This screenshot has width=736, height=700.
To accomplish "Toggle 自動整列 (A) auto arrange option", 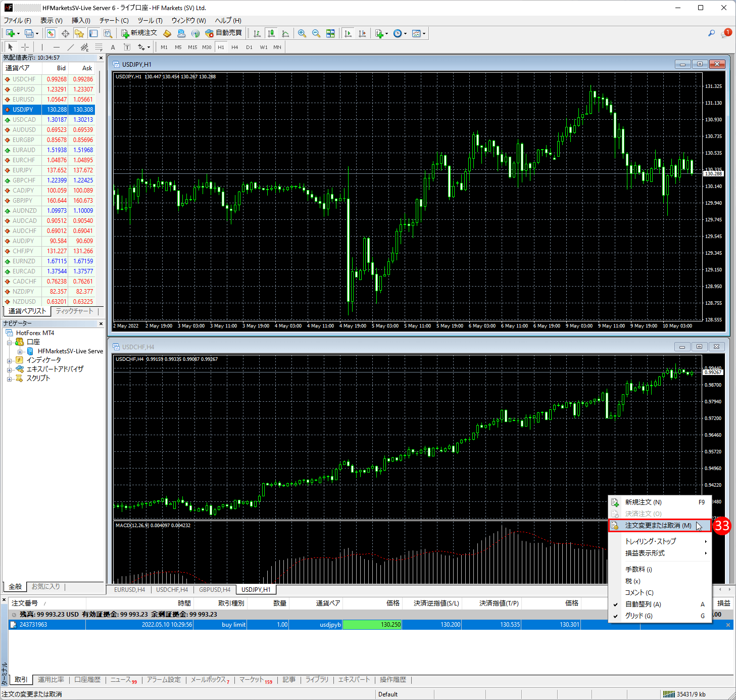I will [x=643, y=604].
